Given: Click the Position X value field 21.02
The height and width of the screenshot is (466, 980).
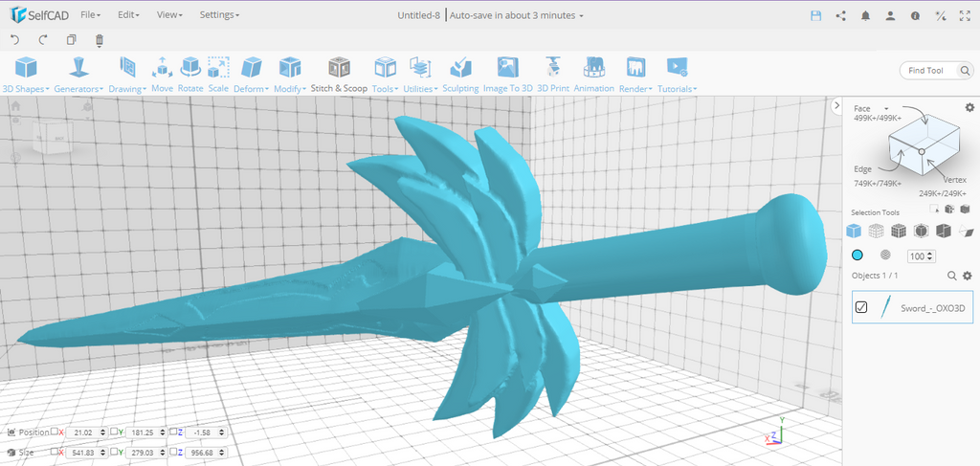Looking at the screenshot, I should tap(86, 433).
